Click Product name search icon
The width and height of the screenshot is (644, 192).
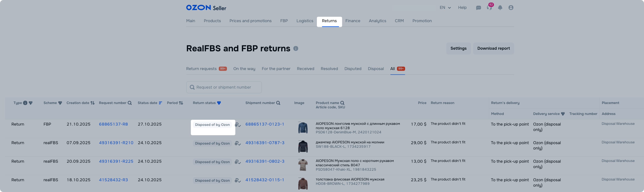coord(342,103)
